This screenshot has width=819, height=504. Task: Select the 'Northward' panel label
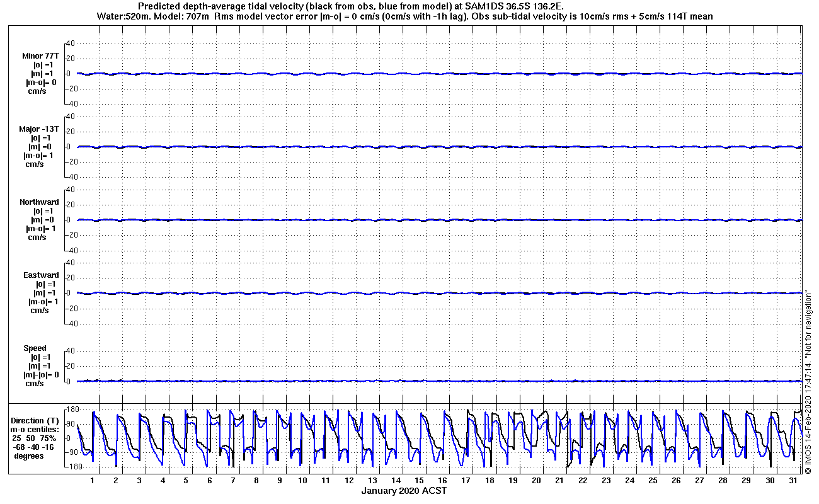point(39,202)
